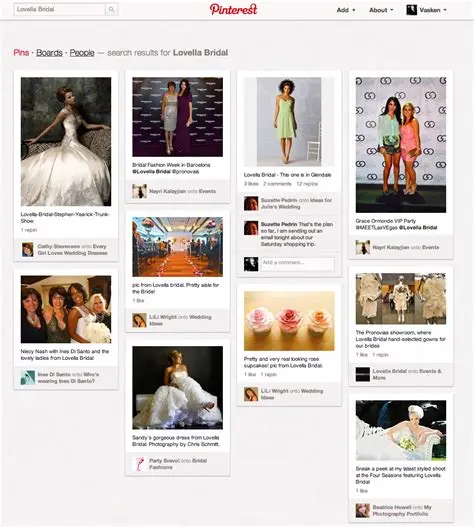Click the Add a comment field

(298, 264)
